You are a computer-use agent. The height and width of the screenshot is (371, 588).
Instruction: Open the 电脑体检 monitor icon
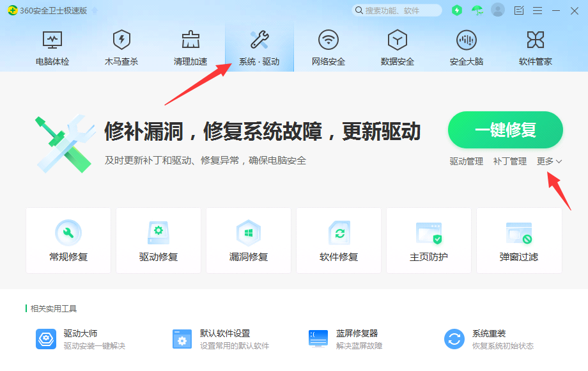(x=52, y=40)
